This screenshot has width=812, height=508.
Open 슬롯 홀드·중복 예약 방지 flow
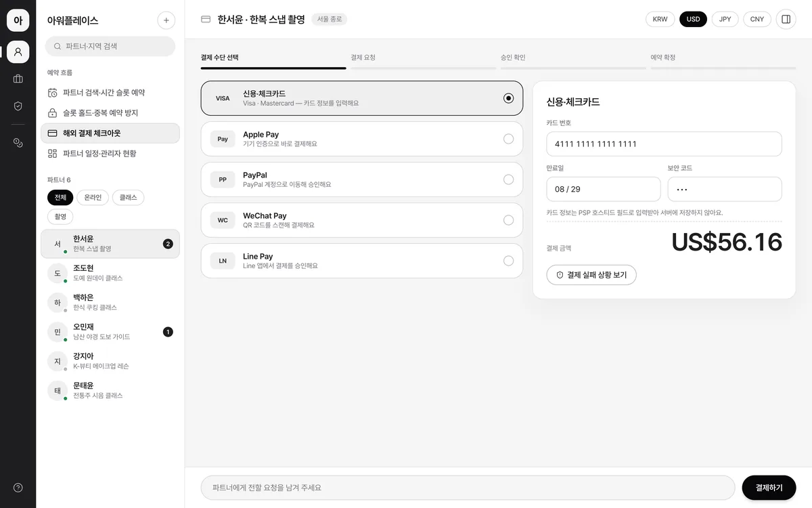pyautogui.click(x=110, y=113)
